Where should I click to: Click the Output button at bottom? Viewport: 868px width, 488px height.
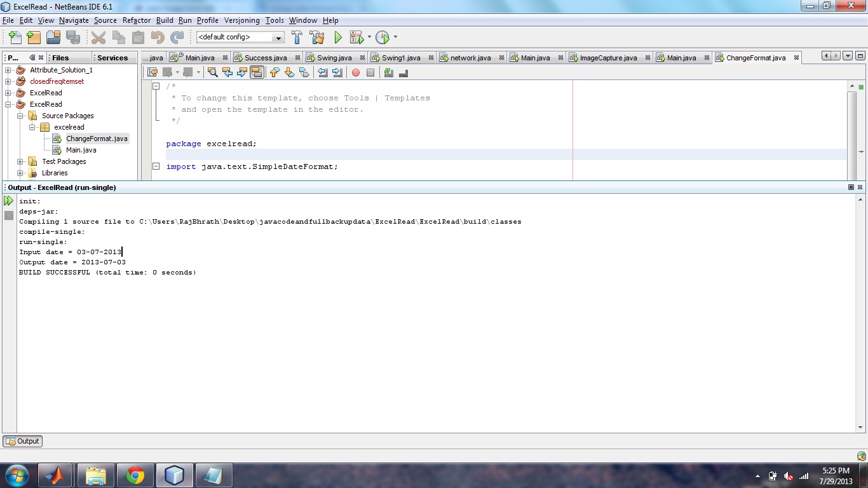[22, 441]
